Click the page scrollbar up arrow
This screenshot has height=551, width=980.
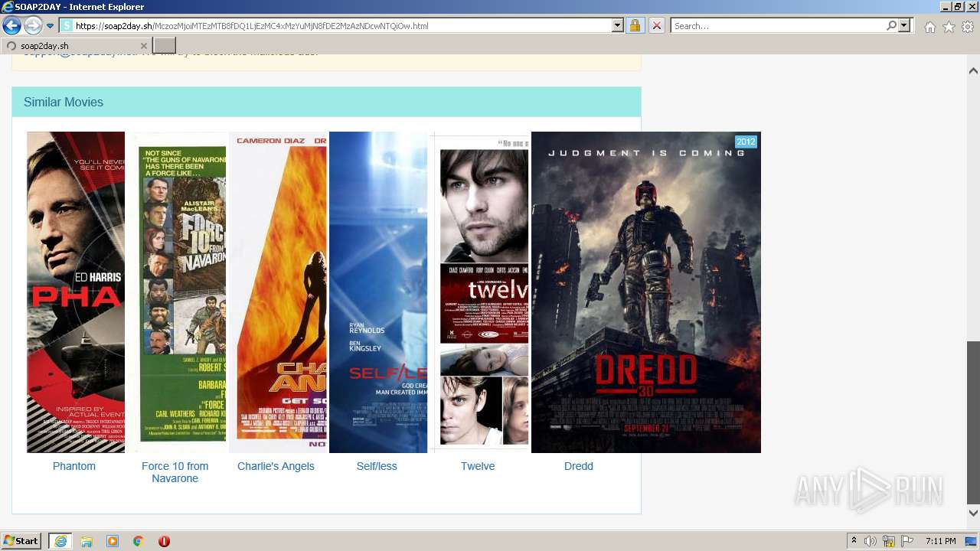point(973,70)
